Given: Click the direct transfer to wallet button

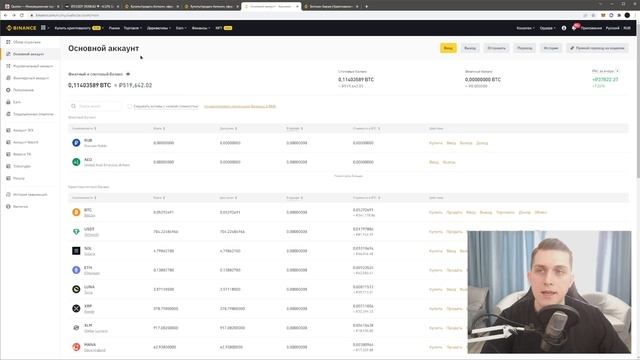Looking at the screenshot, I should (597, 48).
